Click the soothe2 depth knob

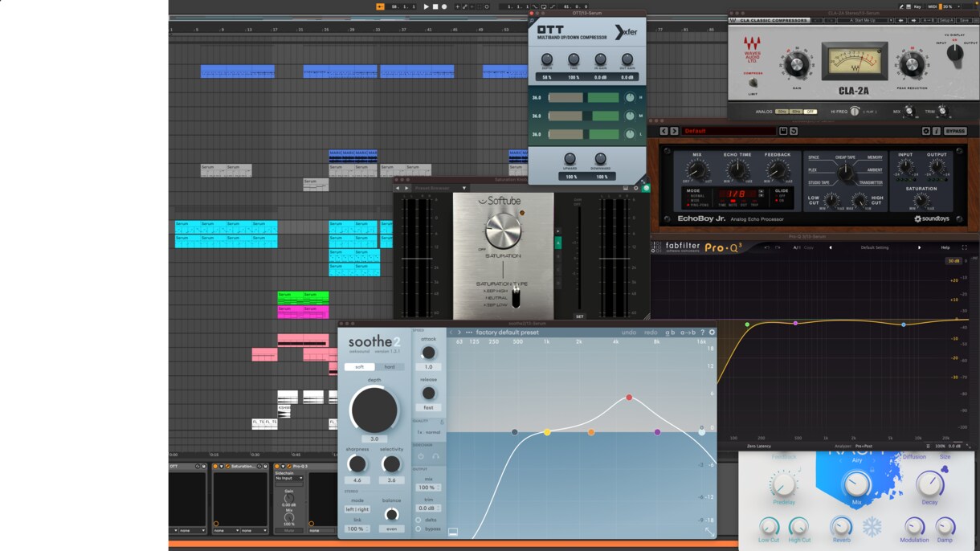(x=374, y=410)
